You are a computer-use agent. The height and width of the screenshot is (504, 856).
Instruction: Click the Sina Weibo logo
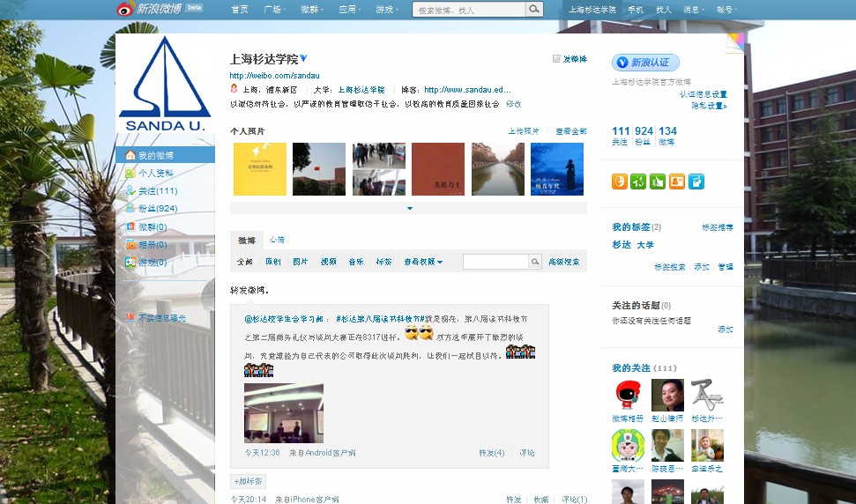(x=150, y=9)
